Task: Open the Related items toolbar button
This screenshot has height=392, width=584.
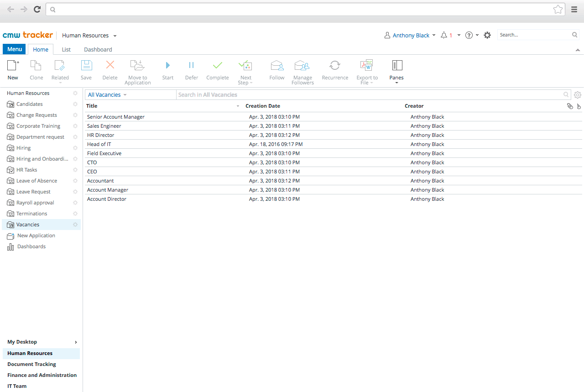Action: (60, 65)
